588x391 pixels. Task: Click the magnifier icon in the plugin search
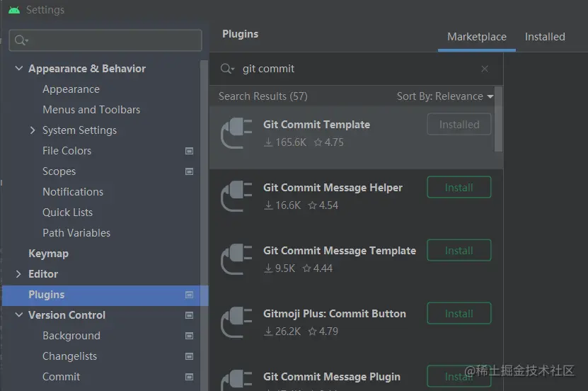pos(226,69)
